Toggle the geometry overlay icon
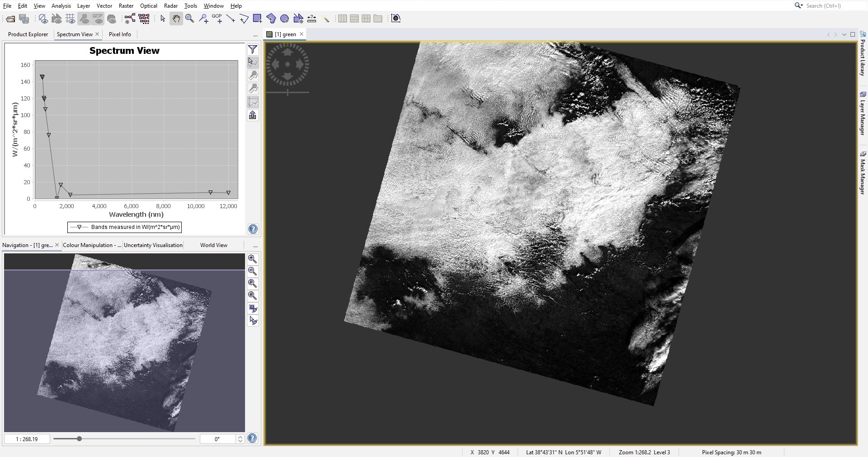 tap(57, 19)
